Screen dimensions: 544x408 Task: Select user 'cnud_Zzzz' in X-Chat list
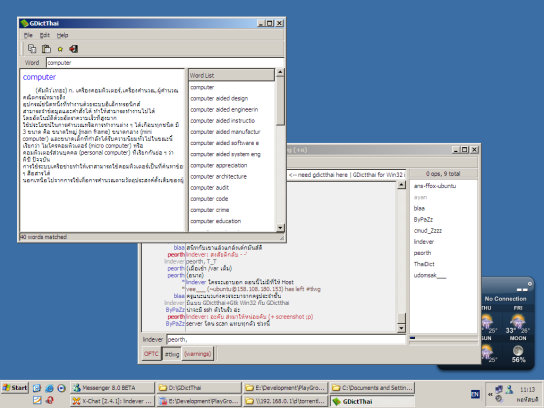coord(428,231)
